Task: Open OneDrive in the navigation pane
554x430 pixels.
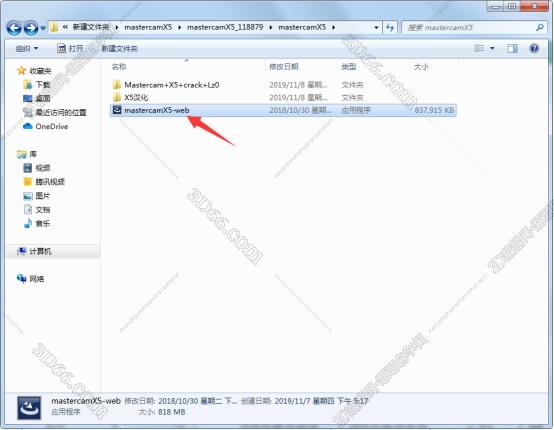Action: coord(52,126)
